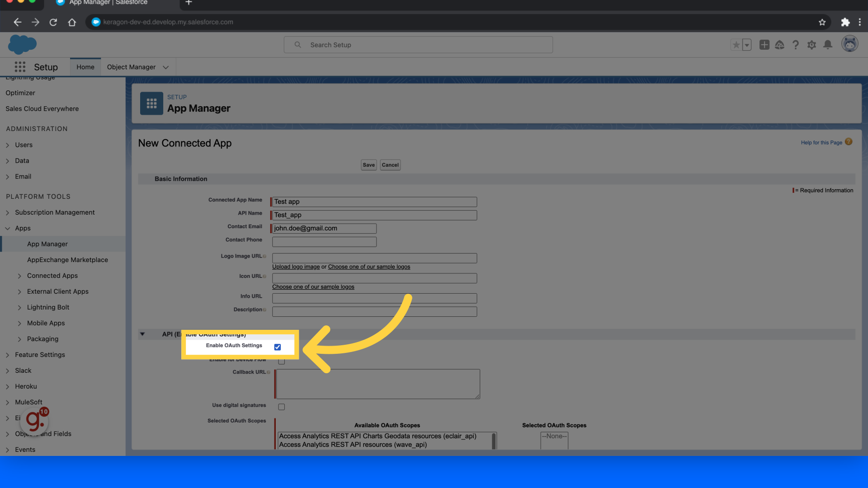Expand Connected Apps submenu
This screenshot has height=488, width=868.
19,276
